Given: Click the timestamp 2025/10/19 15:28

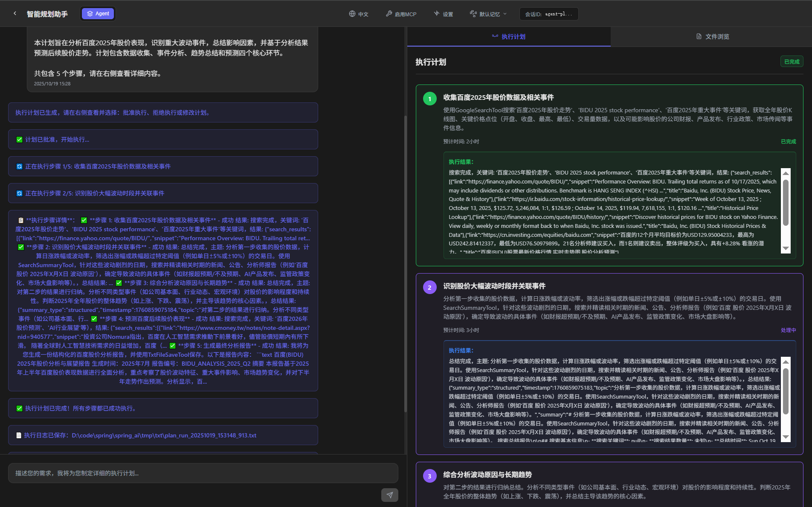Looking at the screenshot, I should [52, 84].
